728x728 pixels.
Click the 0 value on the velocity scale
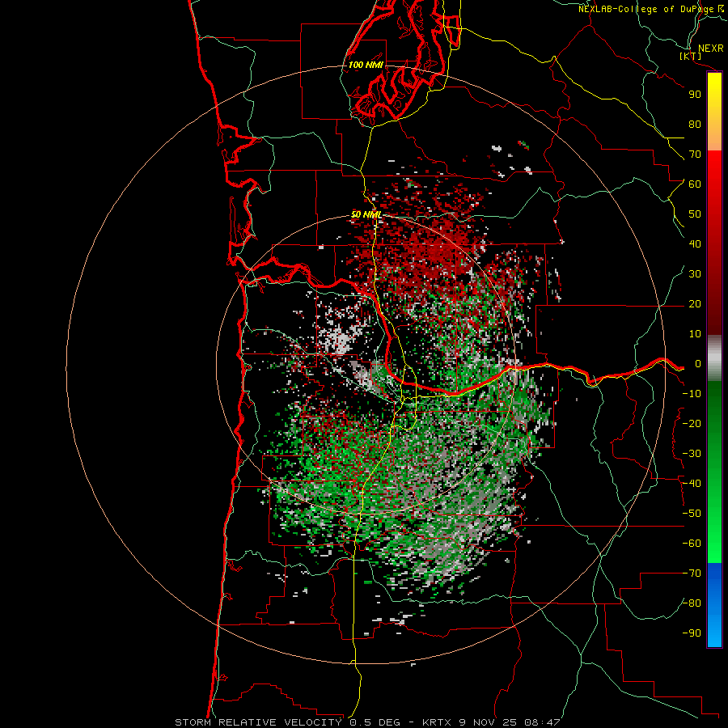point(698,364)
